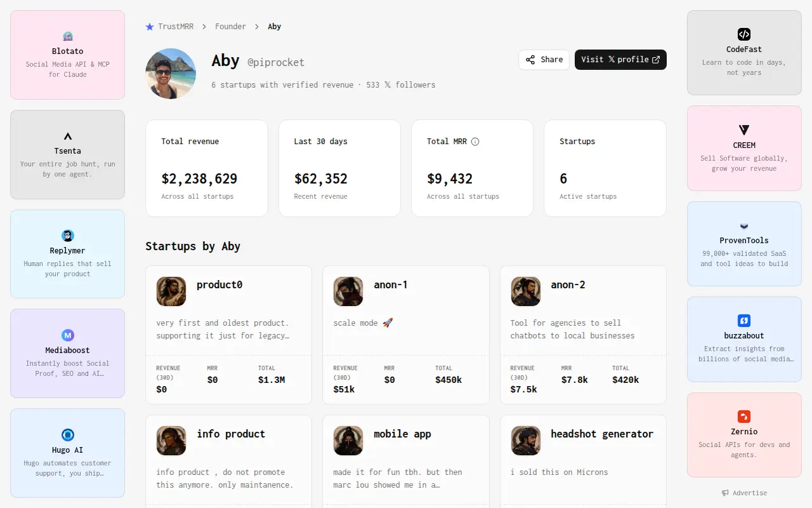
Task: Click the TrustMRR star logo icon
Action: pyautogui.click(x=150, y=27)
